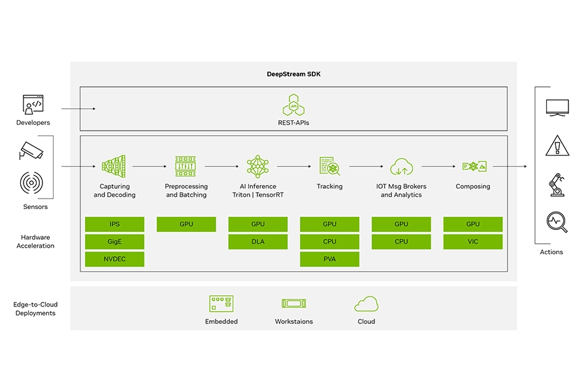
Task: Click the "Edge-to-Cloud Deployments" label
Action: point(35,309)
